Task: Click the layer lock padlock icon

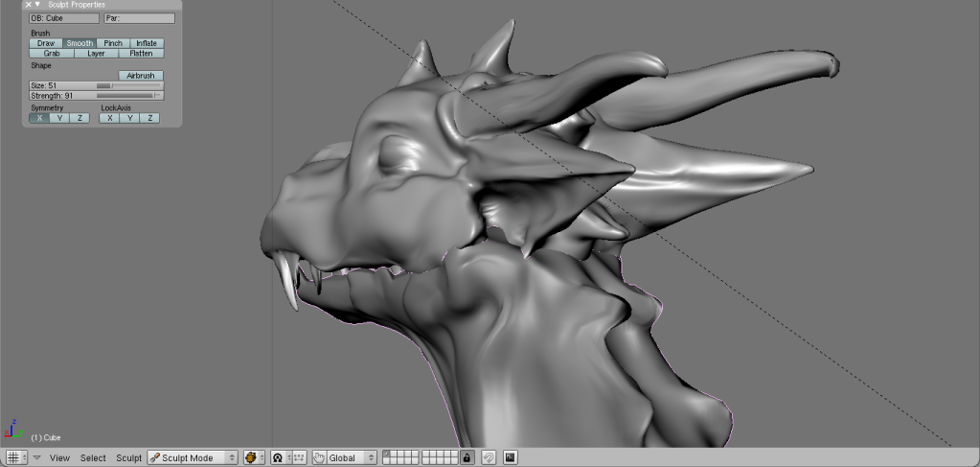Action: pyautogui.click(x=467, y=457)
